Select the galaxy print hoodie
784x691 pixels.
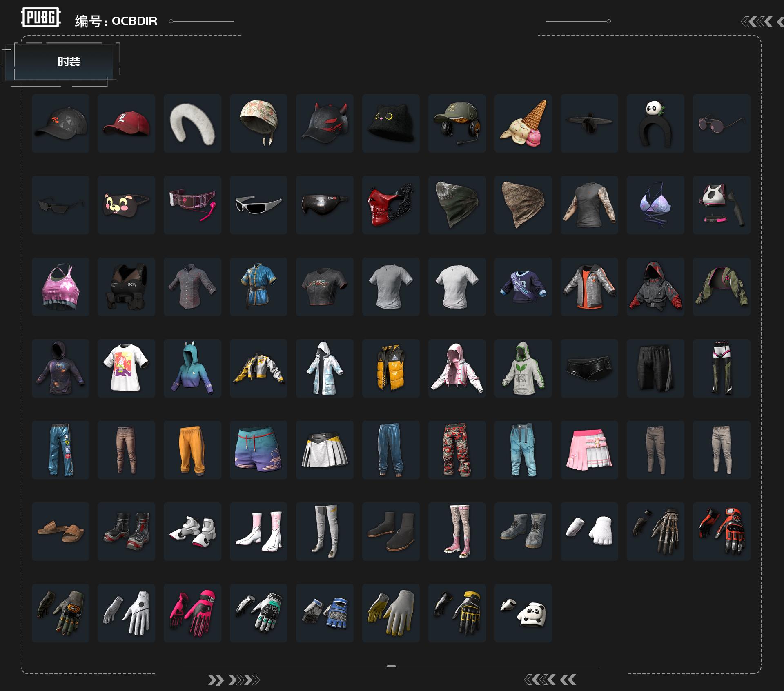pos(60,368)
